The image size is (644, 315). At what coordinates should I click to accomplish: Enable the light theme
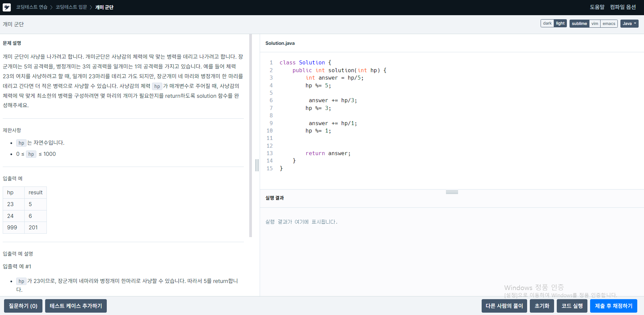[x=560, y=23]
